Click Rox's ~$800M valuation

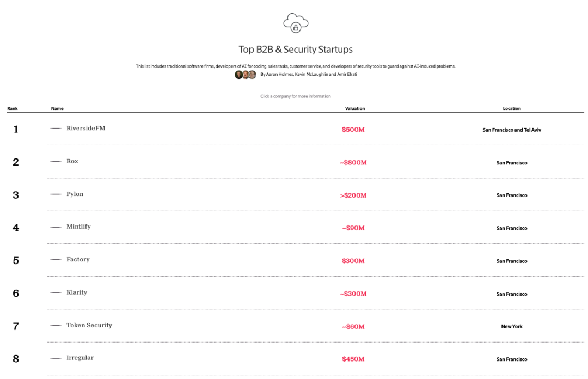coord(353,162)
